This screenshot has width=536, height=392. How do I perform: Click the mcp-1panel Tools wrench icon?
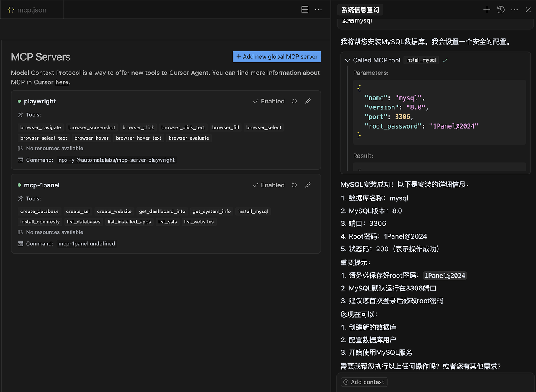20,199
